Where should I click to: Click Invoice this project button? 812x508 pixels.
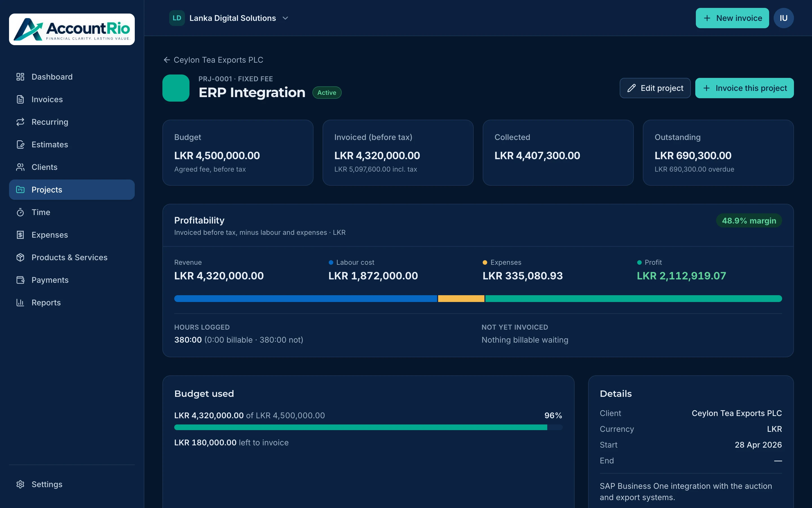(744, 88)
